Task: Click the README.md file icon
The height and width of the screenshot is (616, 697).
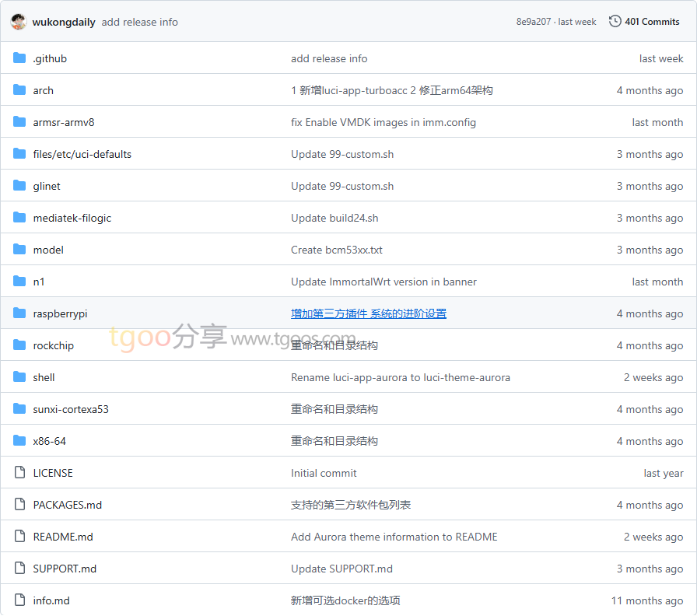Action: click(x=19, y=537)
